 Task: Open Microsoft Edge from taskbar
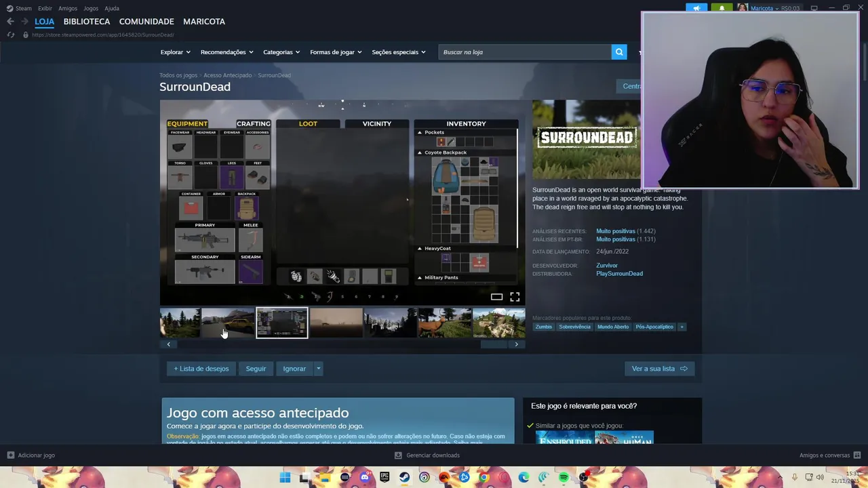pos(524,478)
